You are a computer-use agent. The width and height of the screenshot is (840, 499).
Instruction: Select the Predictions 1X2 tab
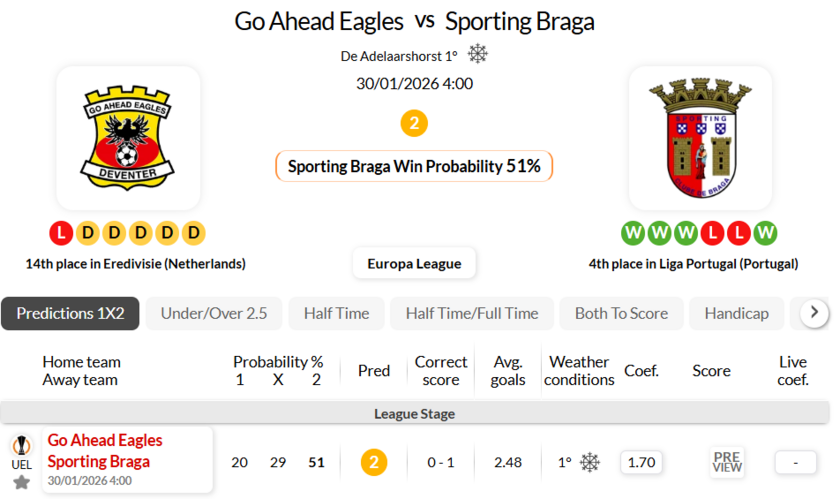click(70, 313)
